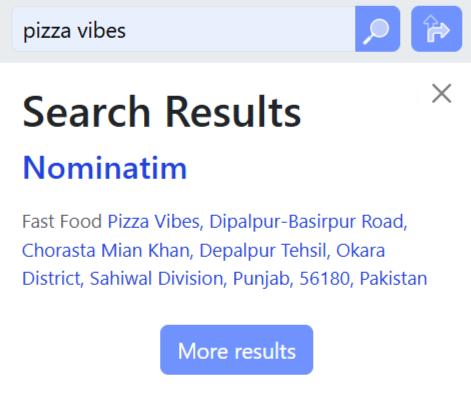Place cursor after 'vibes' in the search box
The height and width of the screenshot is (417, 471).
point(127,31)
